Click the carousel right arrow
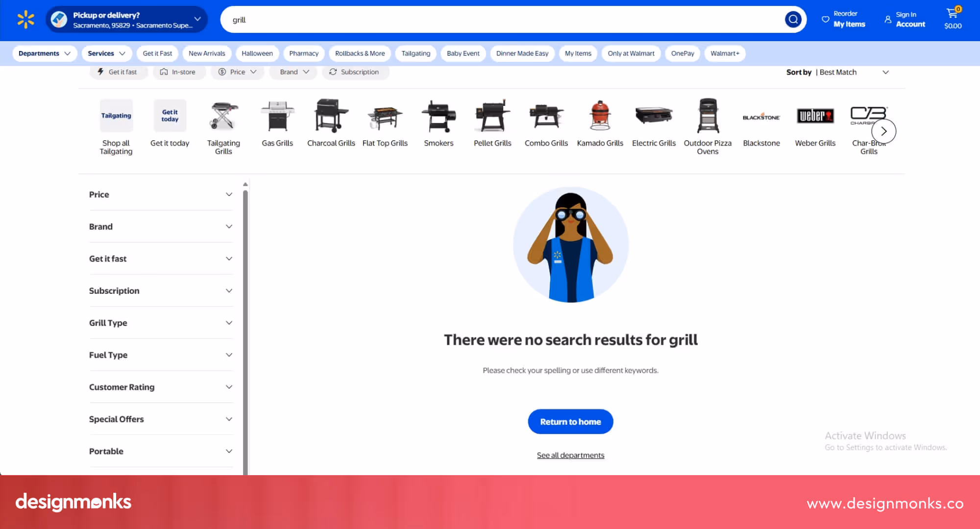The height and width of the screenshot is (529, 980). coord(883,131)
